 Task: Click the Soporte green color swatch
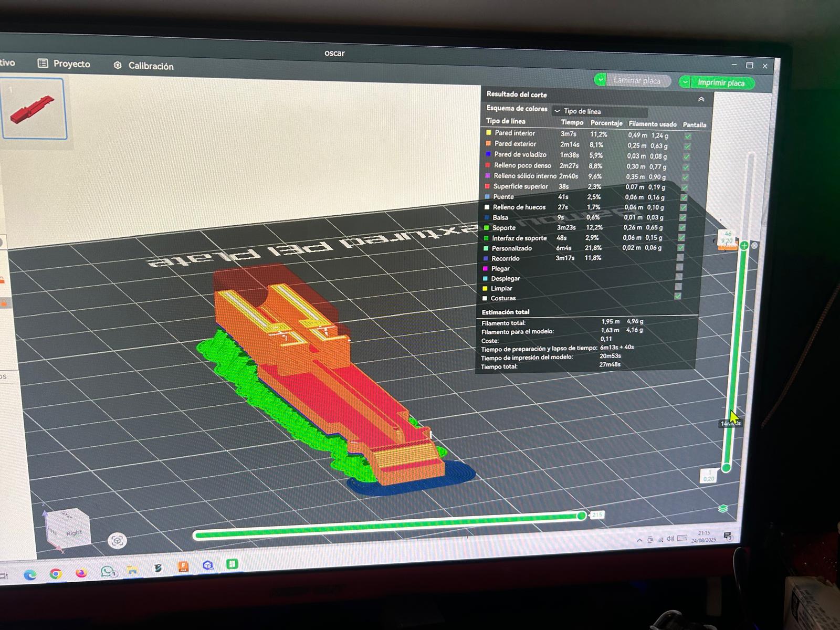(487, 227)
